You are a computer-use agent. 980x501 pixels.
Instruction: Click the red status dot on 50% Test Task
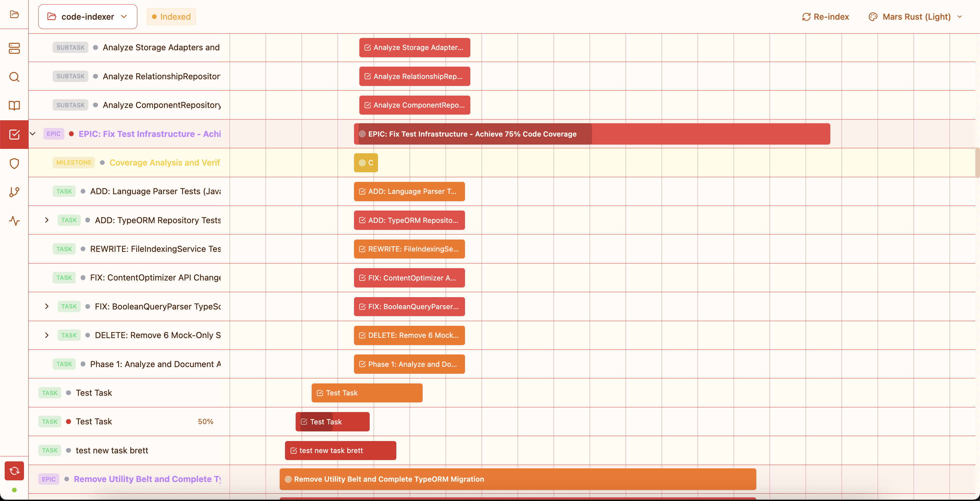[68, 422]
